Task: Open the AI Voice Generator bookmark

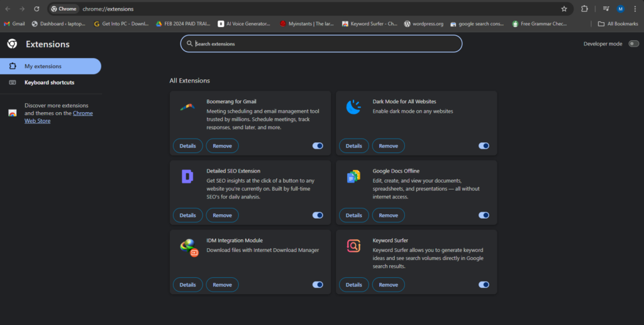Action: tap(244, 24)
